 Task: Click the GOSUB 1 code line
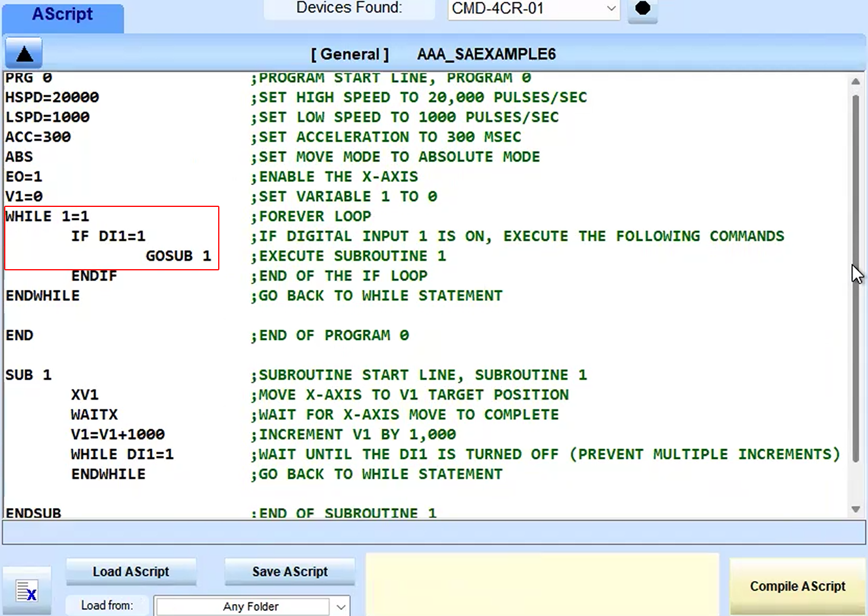(178, 256)
